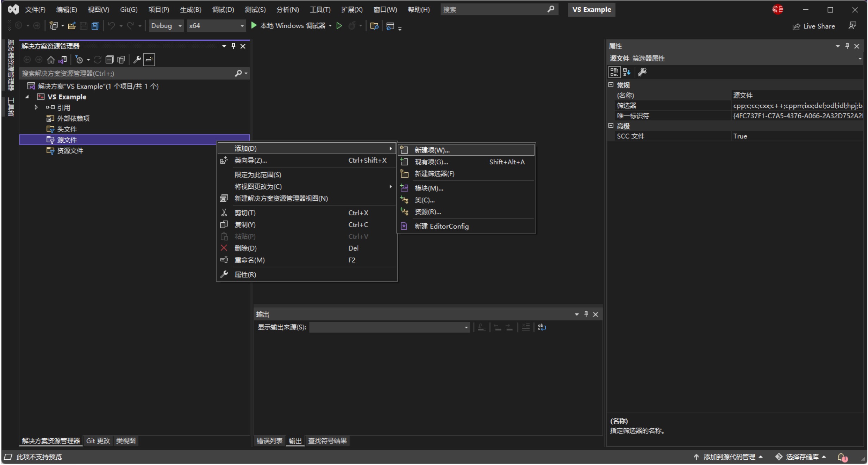Collapse the VS Example project node
Image resolution: width=868 pixels, height=465 pixels.
(27, 97)
